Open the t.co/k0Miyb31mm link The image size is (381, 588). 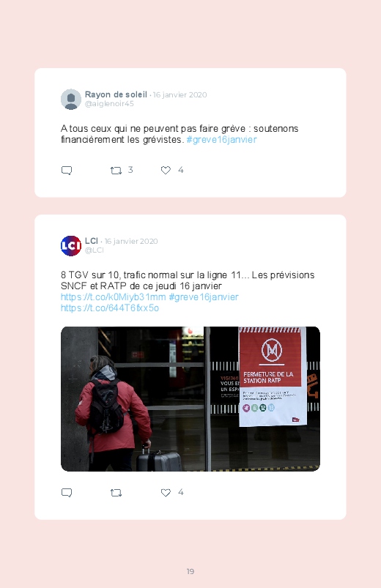coord(114,297)
